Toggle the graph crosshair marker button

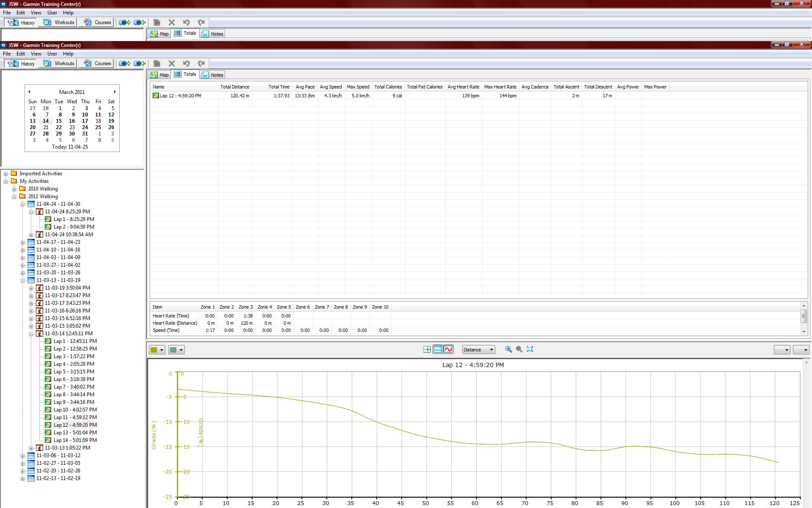tap(427, 349)
